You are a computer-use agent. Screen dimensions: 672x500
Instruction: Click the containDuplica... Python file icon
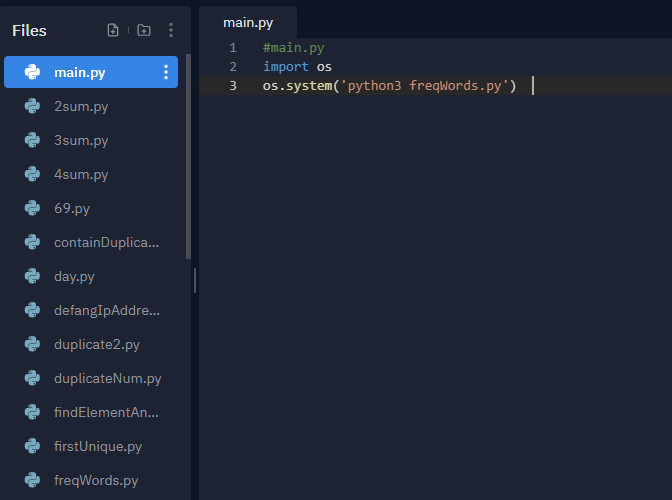pos(32,242)
